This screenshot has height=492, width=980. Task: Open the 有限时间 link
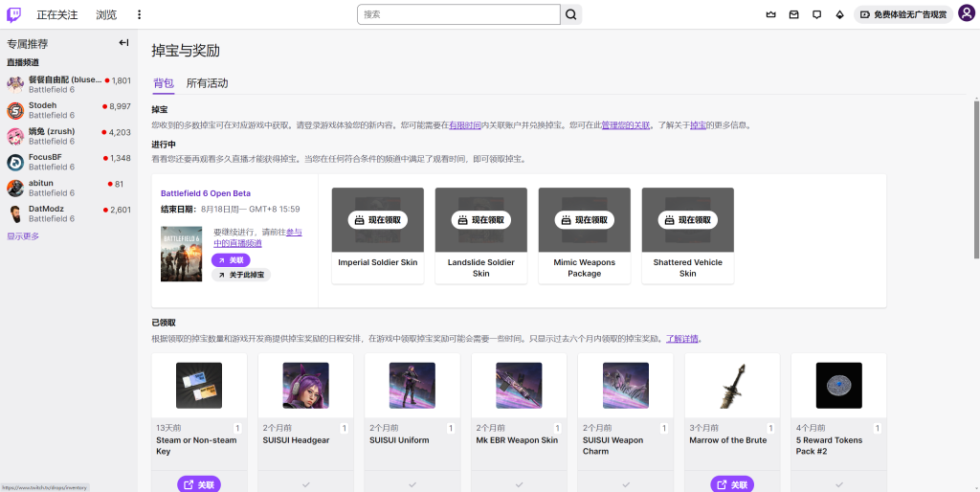click(465, 125)
